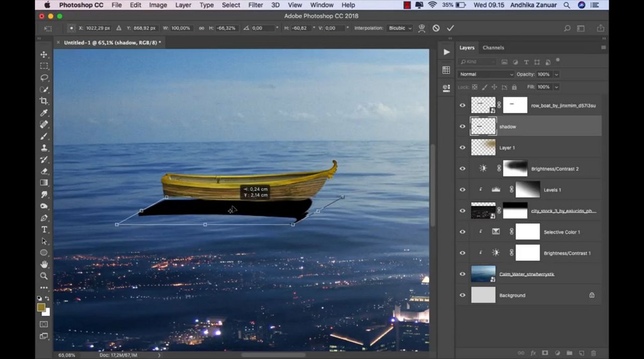Select the Clone Stamp tool
The image size is (644, 359).
44,148
